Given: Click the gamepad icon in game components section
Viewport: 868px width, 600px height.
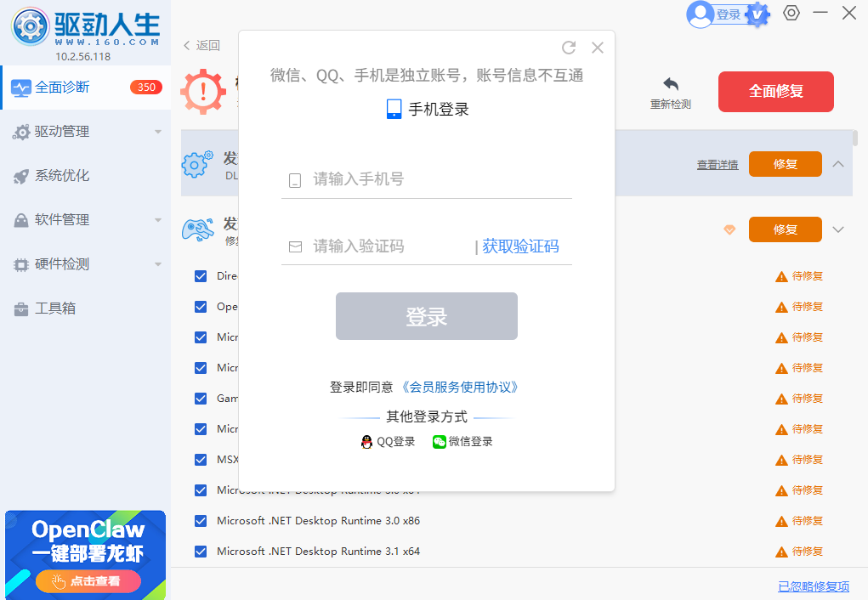Looking at the screenshot, I should (197, 229).
